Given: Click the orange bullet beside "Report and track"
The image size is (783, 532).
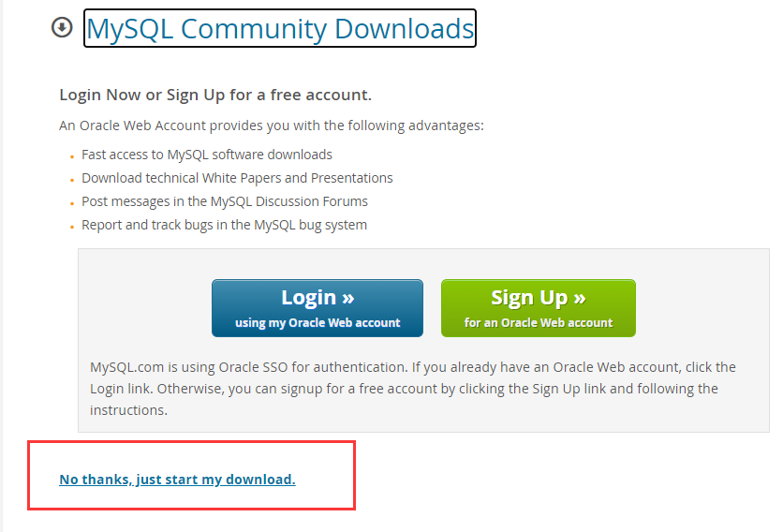Looking at the screenshot, I should [x=72, y=227].
